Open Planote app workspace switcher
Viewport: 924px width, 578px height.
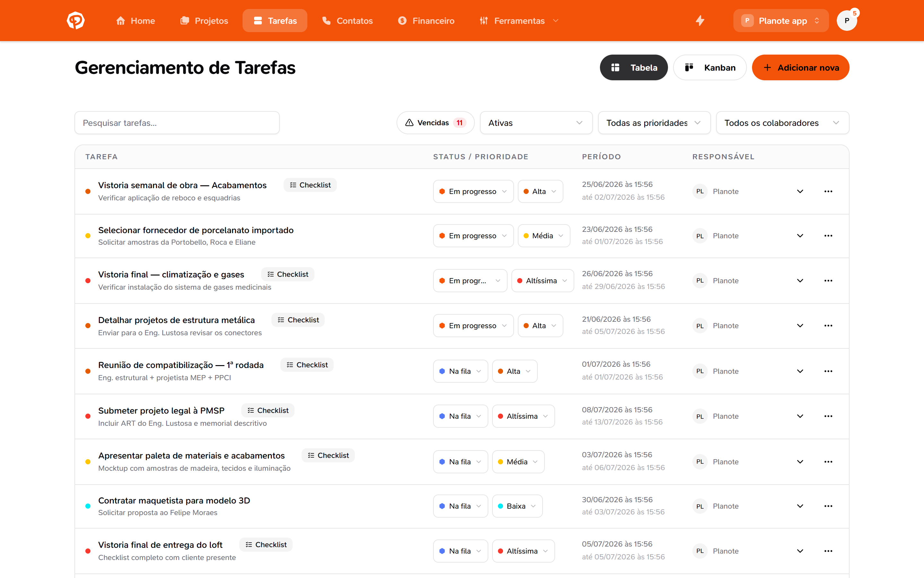(x=781, y=21)
